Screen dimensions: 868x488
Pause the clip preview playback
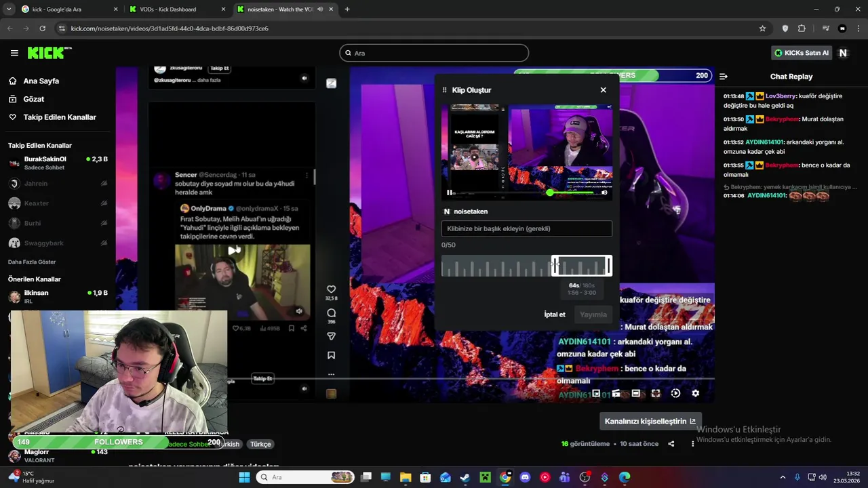pyautogui.click(x=449, y=192)
